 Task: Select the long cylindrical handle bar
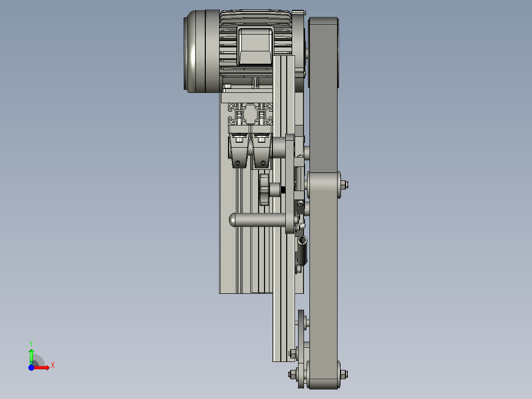(258, 220)
